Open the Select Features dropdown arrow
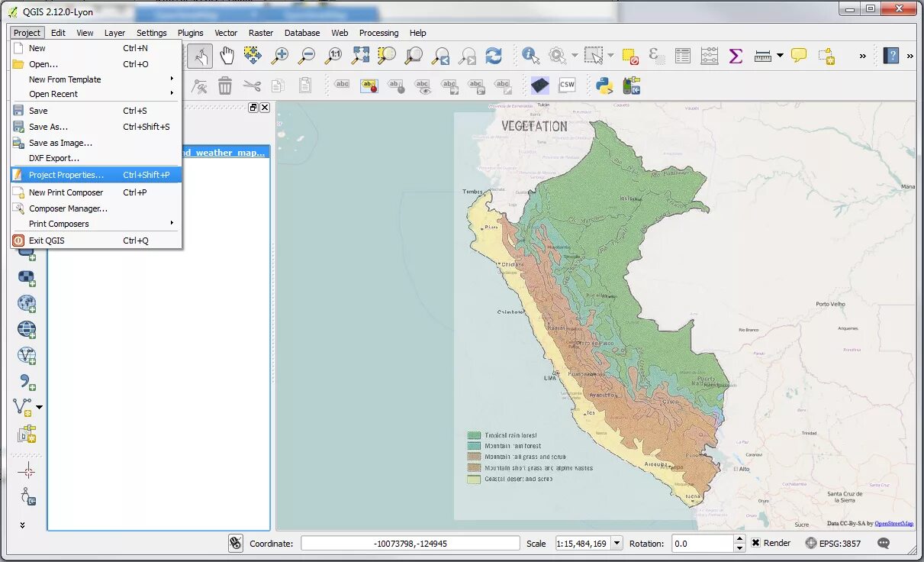The image size is (924, 562). 610,55
